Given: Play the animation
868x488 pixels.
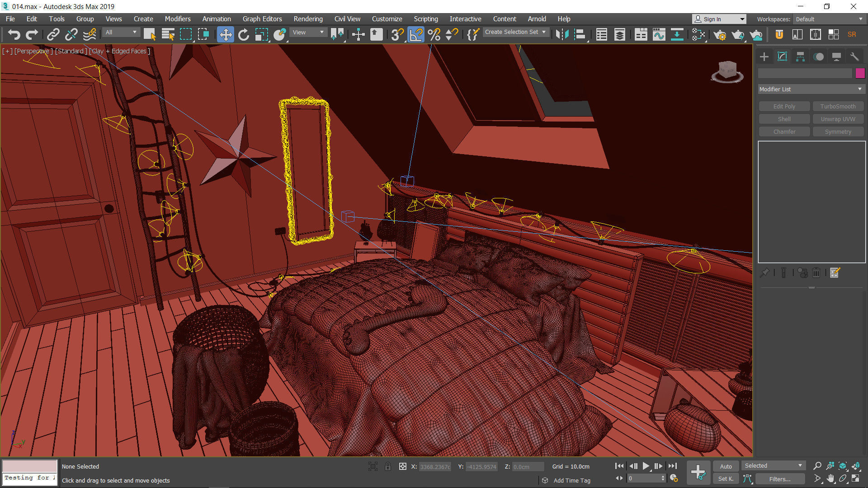Looking at the screenshot, I should (646, 466).
